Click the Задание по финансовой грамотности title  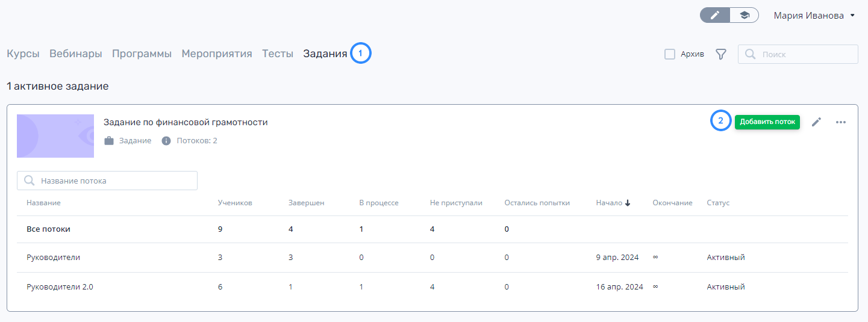coord(186,122)
